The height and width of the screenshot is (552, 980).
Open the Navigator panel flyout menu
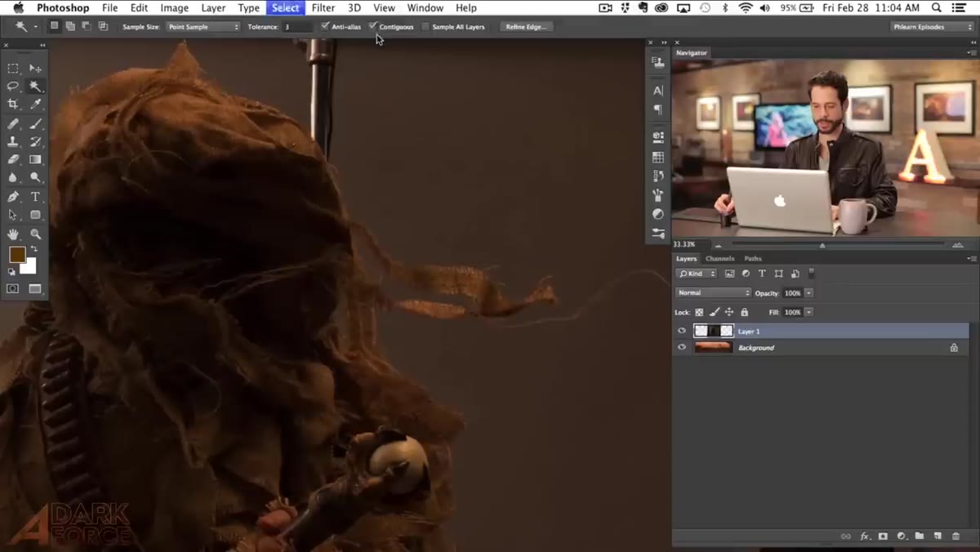971,52
